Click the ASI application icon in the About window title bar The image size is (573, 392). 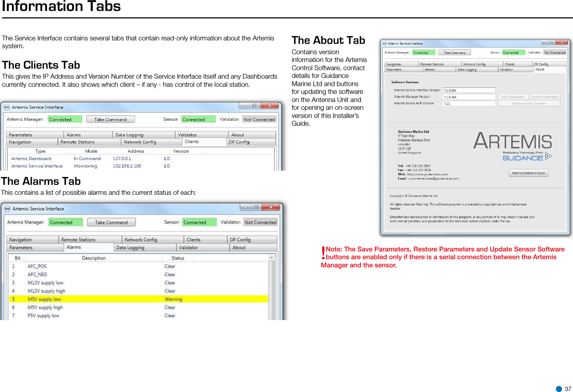coord(385,44)
